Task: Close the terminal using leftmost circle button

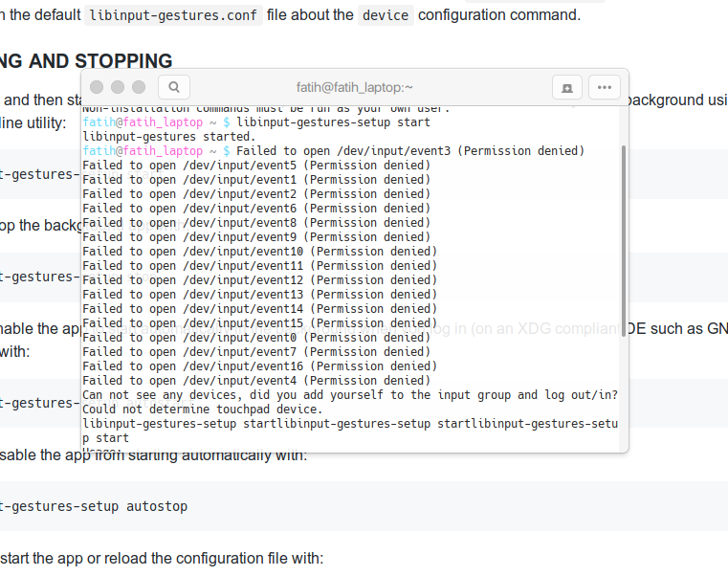Action: (97, 87)
